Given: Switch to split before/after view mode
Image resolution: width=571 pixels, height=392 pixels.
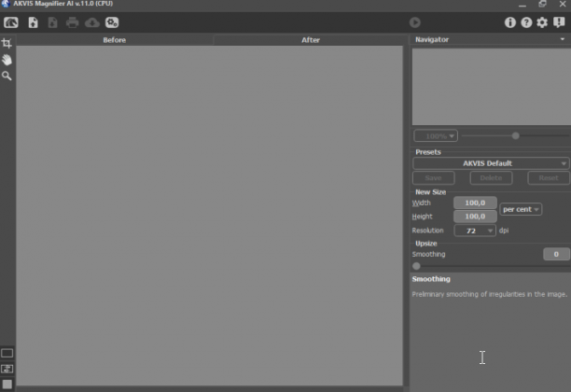Looking at the screenshot, I should point(7,369).
